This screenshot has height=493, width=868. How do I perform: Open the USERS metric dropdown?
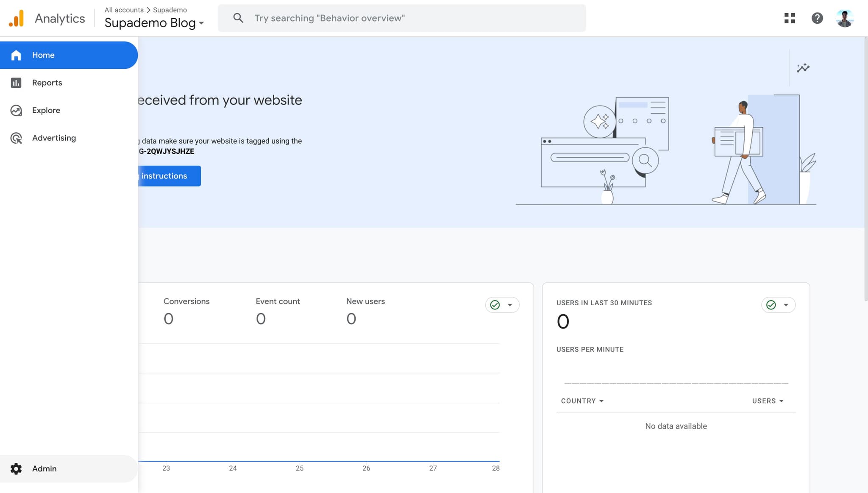tap(768, 401)
